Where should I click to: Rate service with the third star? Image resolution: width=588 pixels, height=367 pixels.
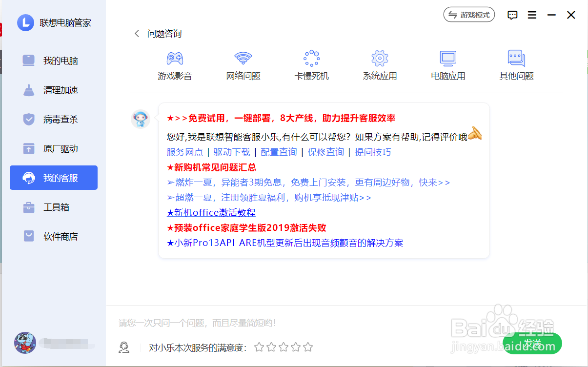click(x=284, y=347)
